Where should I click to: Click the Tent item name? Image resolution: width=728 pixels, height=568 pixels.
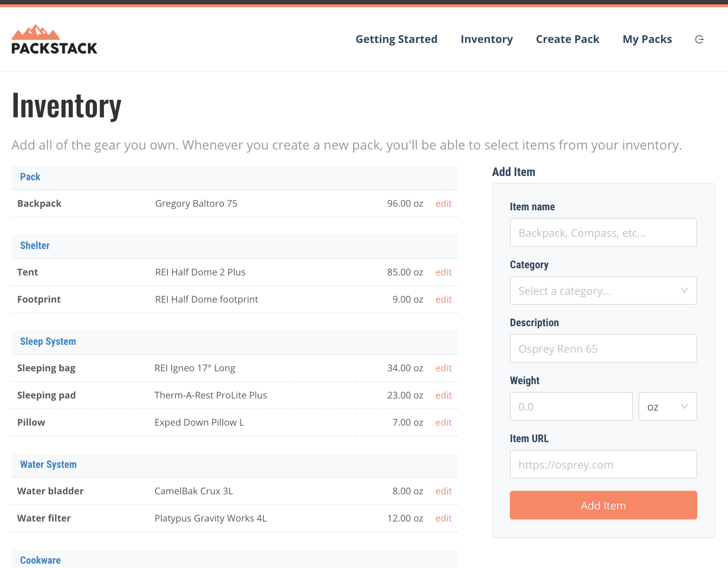28,272
